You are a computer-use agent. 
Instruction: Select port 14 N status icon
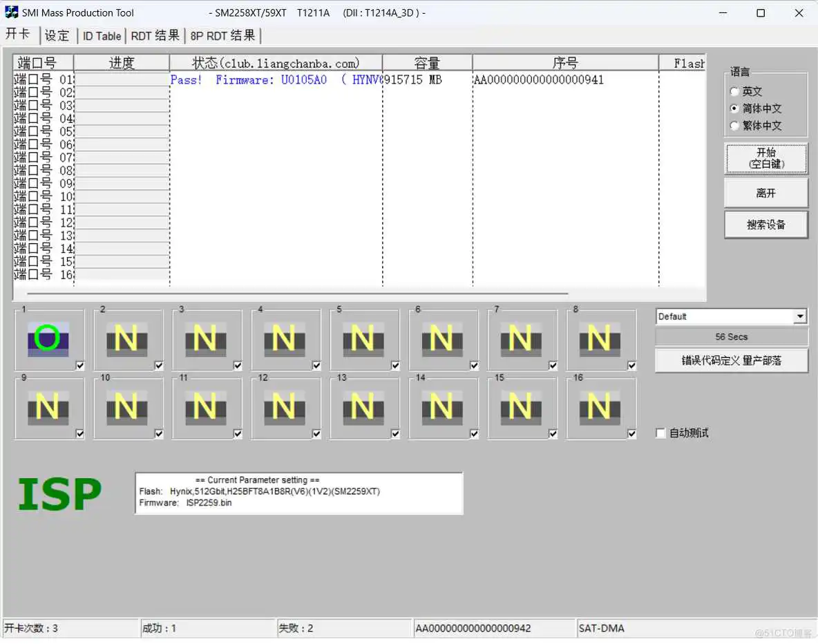click(441, 408)
